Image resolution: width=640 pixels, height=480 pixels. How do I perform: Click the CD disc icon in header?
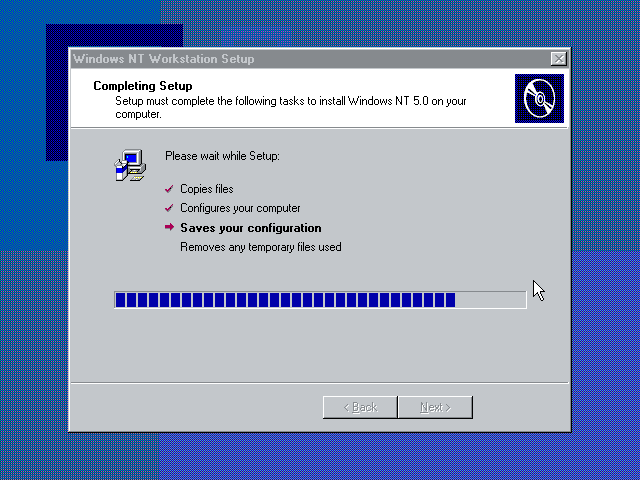[x=539, y=98]
